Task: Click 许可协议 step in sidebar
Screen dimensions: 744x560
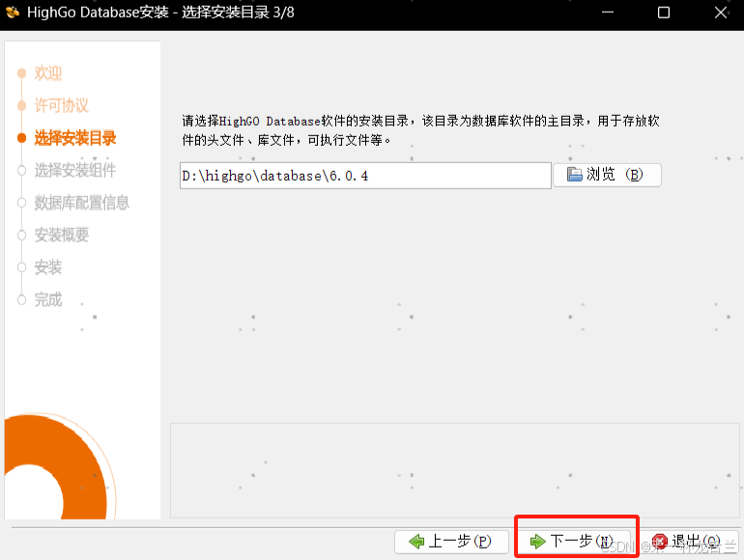Action: click(61, 105)
